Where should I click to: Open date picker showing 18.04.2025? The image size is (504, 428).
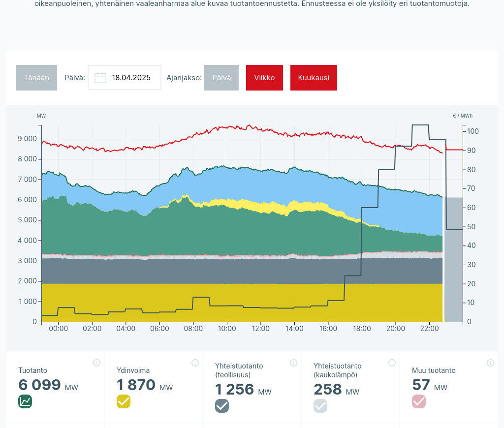(x=131, y=78)
